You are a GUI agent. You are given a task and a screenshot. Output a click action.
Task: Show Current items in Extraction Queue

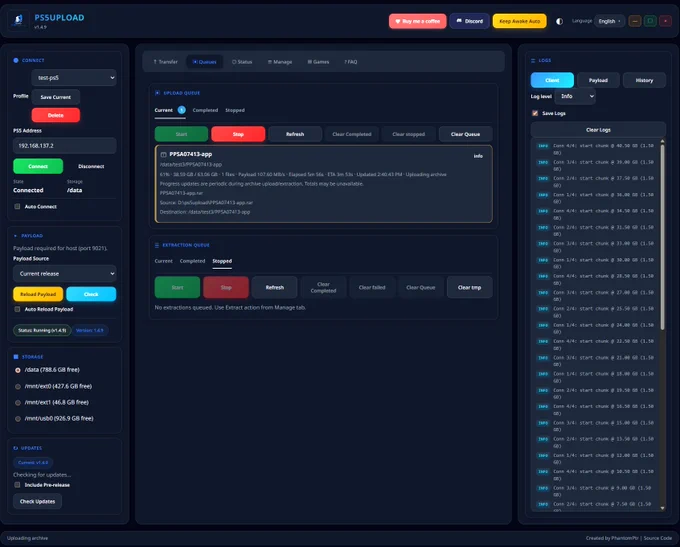point(163,261)
